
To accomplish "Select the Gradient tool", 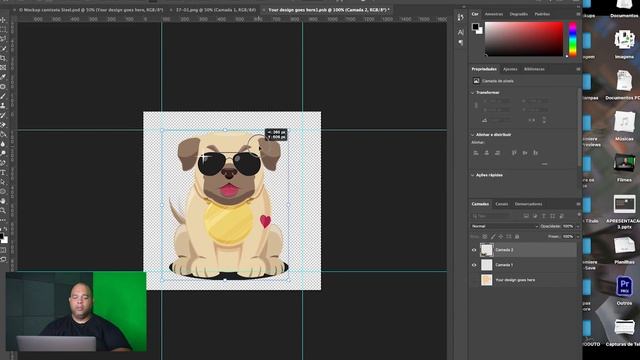I will coord(3,134).
